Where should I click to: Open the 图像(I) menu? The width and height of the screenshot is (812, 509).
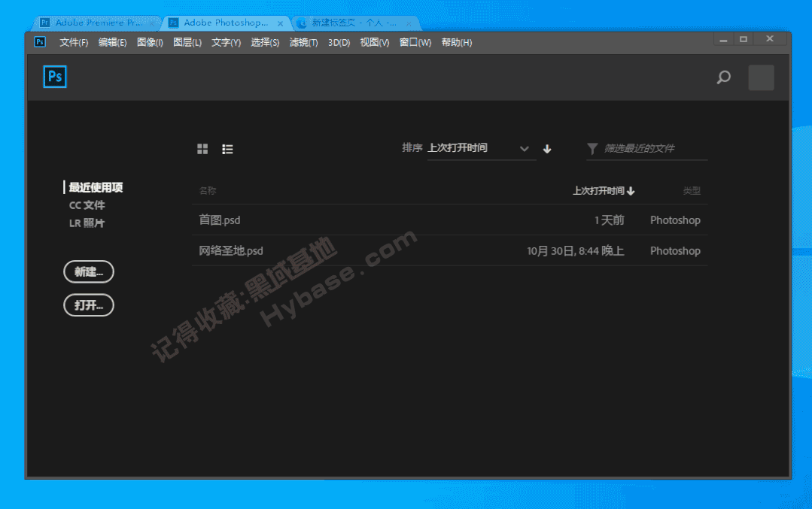coord(150,42)
